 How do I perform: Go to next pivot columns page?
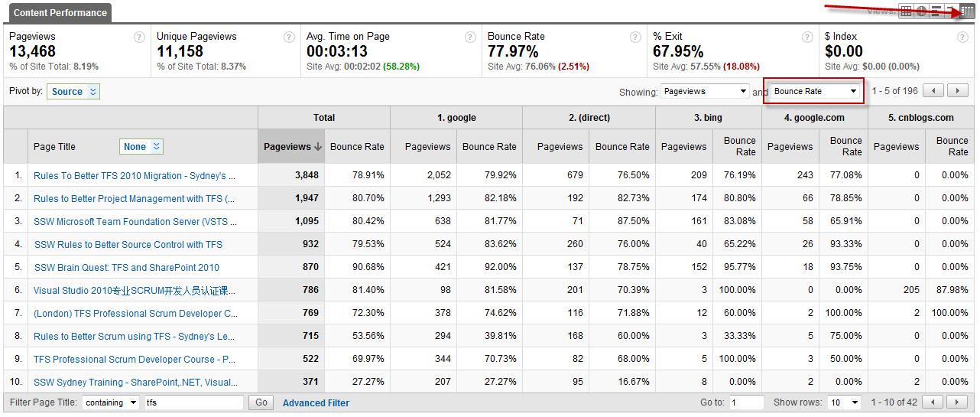click(x=958, y=91)
